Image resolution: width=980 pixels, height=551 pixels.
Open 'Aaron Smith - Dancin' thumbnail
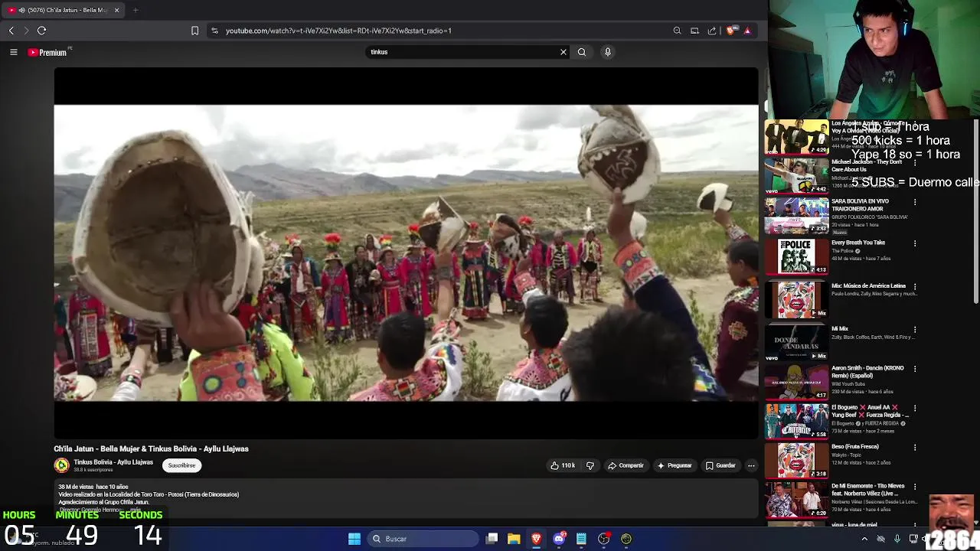(796, 381)
